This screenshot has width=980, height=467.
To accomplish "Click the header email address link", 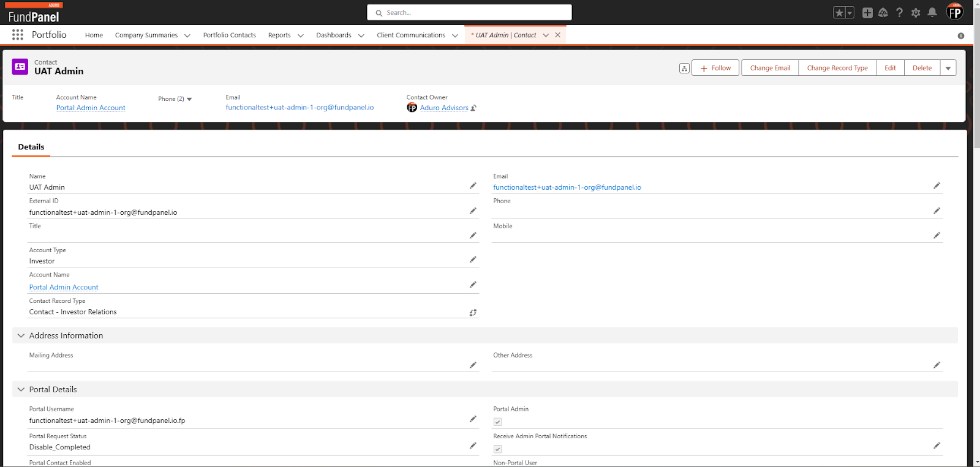I will 300,107.
